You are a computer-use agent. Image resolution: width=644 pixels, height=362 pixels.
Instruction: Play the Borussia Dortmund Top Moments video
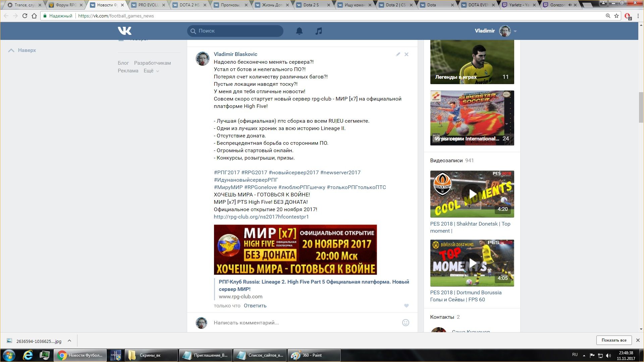(x=472, y=263)
